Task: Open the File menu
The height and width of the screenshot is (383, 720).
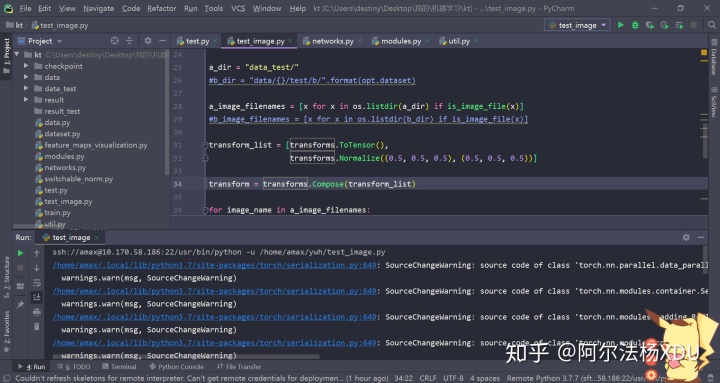Action: pos(26,8)
